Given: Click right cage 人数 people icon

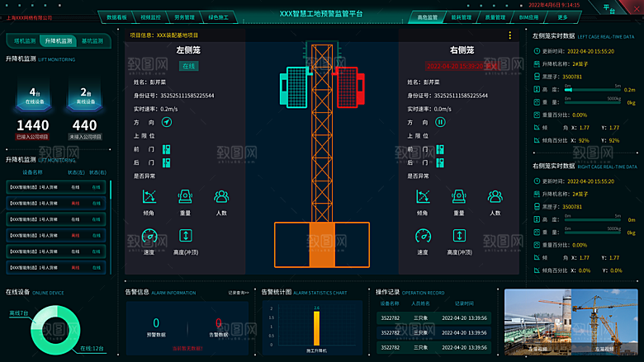Looking at the screenshot, I should [495, 197].
